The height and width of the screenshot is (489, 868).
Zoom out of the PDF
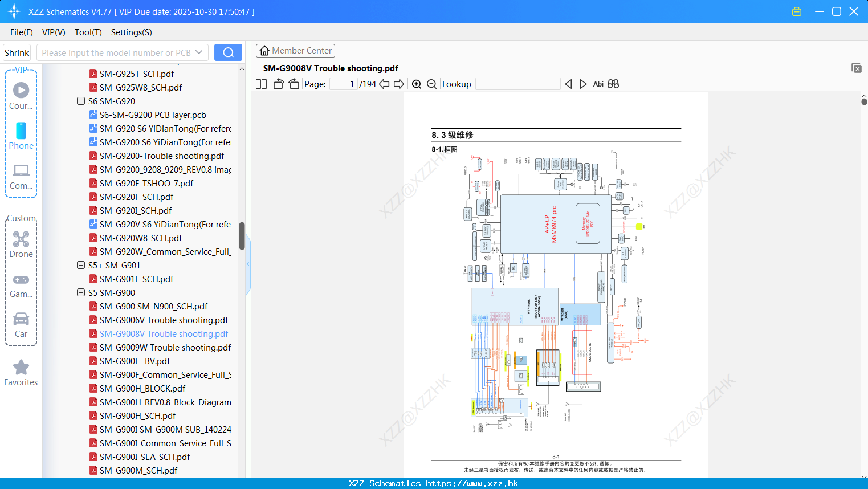[431, 84]
